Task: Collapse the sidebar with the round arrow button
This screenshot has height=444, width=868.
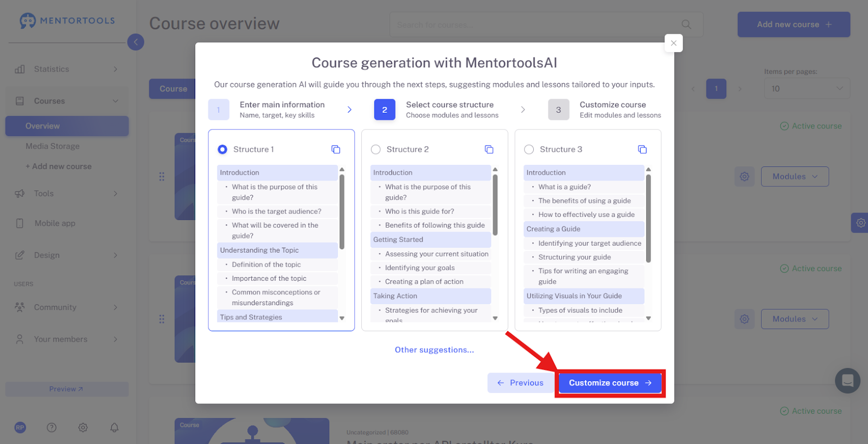Action: (x=136, y=42)
